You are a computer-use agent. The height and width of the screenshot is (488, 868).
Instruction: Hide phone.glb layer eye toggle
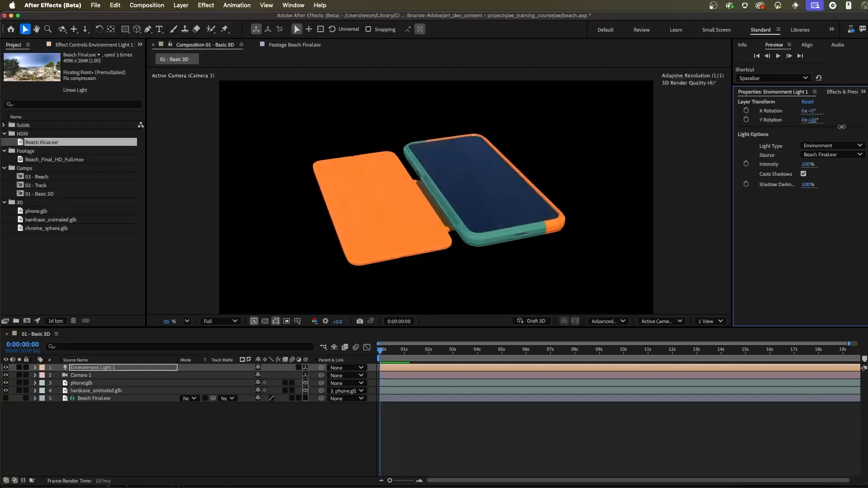tap(6, 383)
